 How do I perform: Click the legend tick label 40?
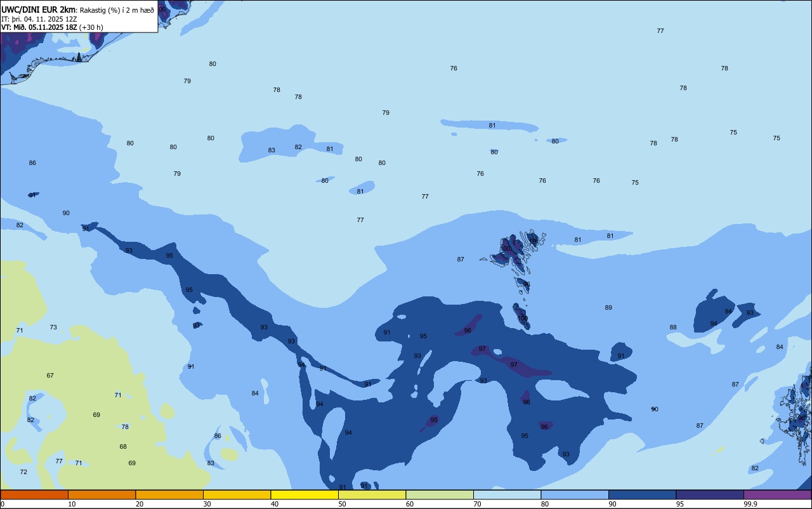(275, 504)
